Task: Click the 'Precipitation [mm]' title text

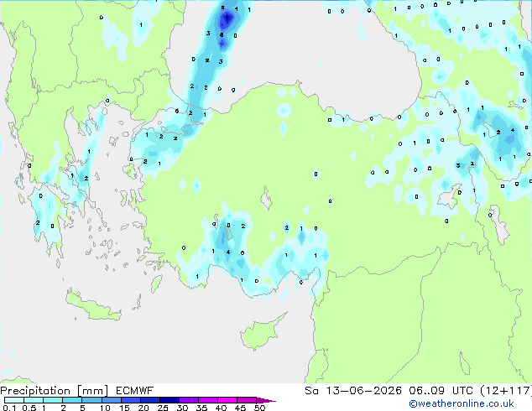Action: [55, 391]
